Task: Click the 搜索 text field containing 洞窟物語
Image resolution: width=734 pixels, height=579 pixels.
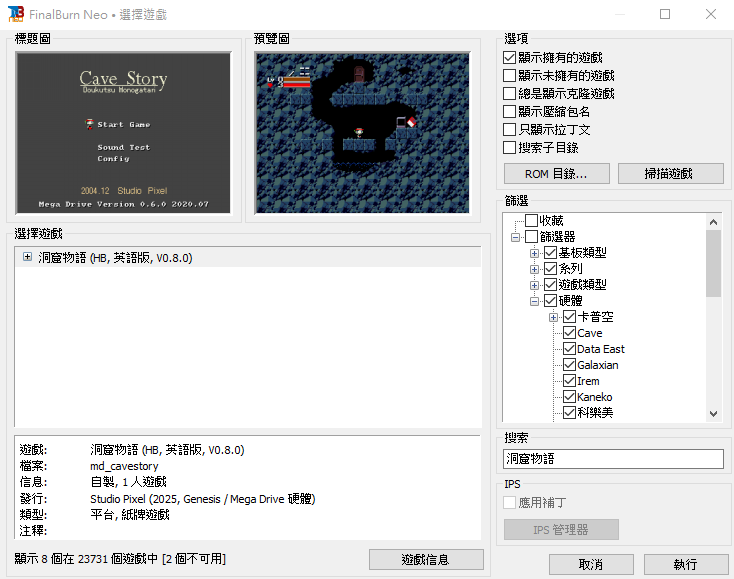Action: [613, 459]
